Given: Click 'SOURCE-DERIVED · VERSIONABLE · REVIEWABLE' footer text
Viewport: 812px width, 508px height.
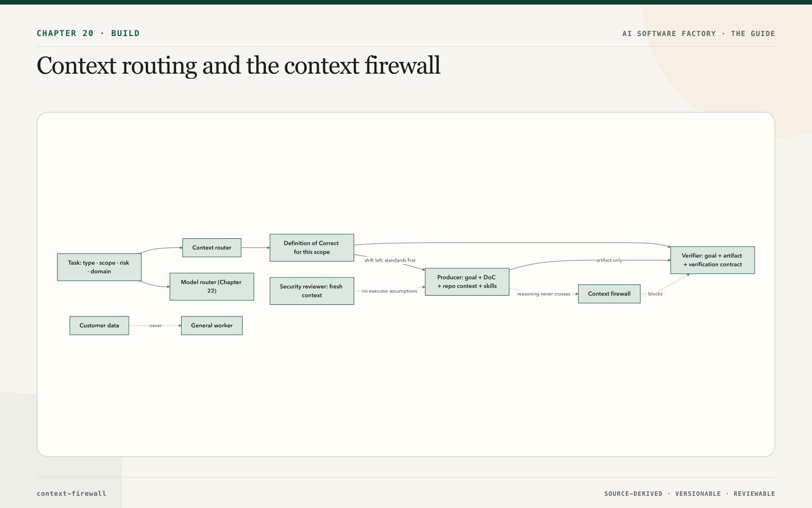Looking at the screenshot, I should pyautogui.click(x=690, y=494).
